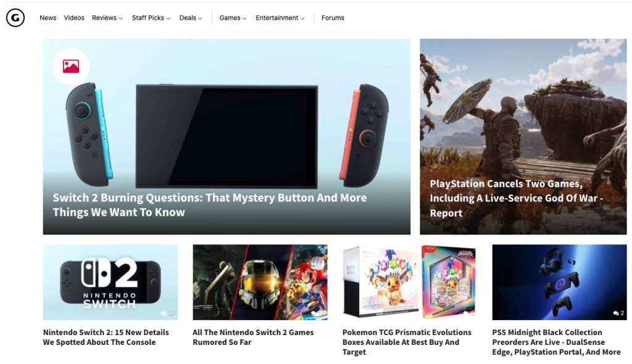Viewport: 632px width, 364px height.
Task: Open Switch 2 Burning Questions headline
Action: tap(210, 205)
